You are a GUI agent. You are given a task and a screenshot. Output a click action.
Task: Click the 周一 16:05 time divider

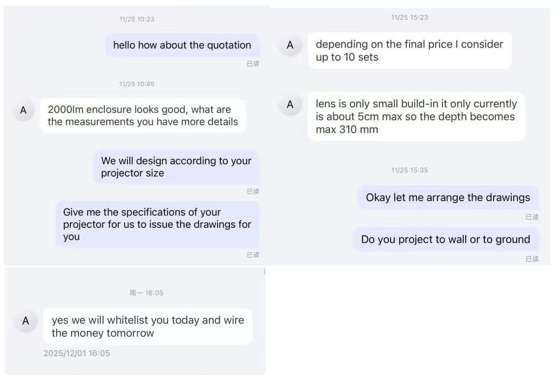click(x=146, y=293)
